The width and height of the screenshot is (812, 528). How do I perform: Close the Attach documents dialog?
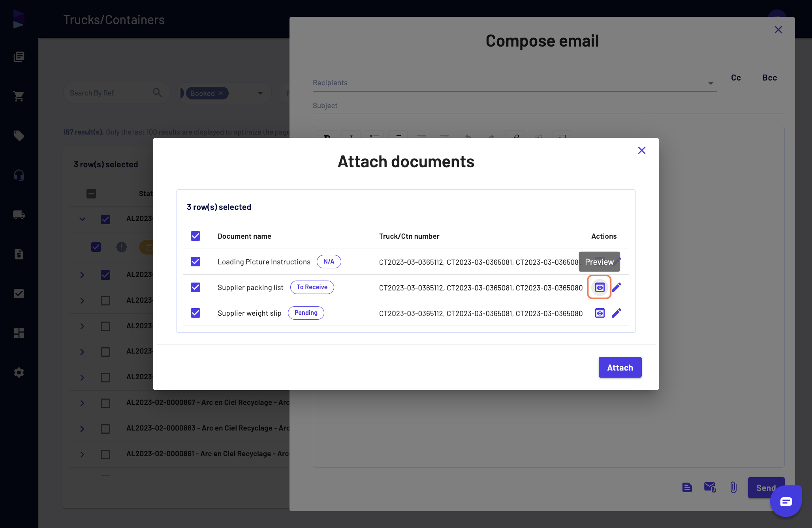642,150
